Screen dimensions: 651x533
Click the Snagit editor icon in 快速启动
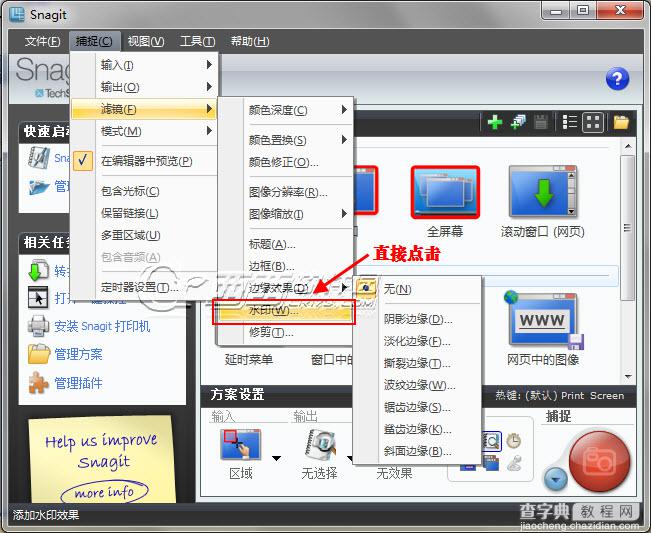(x=38, y=158)
